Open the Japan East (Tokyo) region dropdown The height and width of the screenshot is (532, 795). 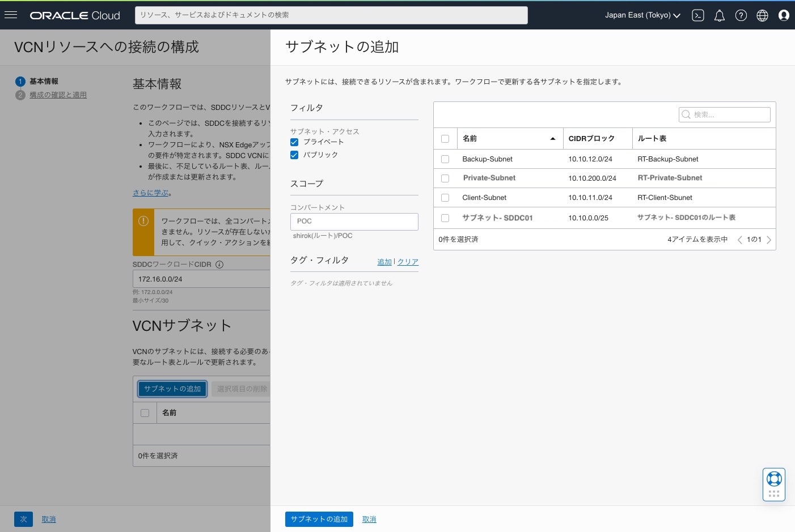(x=642, y=15)
